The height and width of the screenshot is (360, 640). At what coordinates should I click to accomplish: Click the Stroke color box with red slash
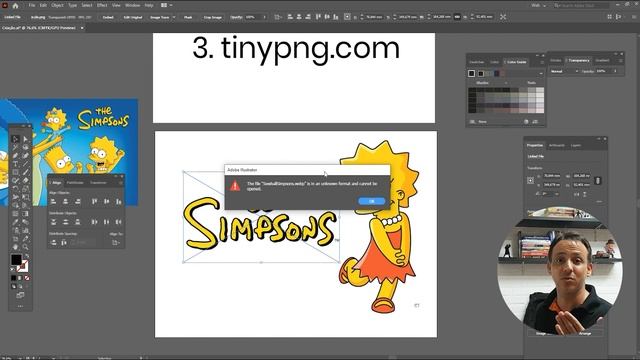[23, 266]
